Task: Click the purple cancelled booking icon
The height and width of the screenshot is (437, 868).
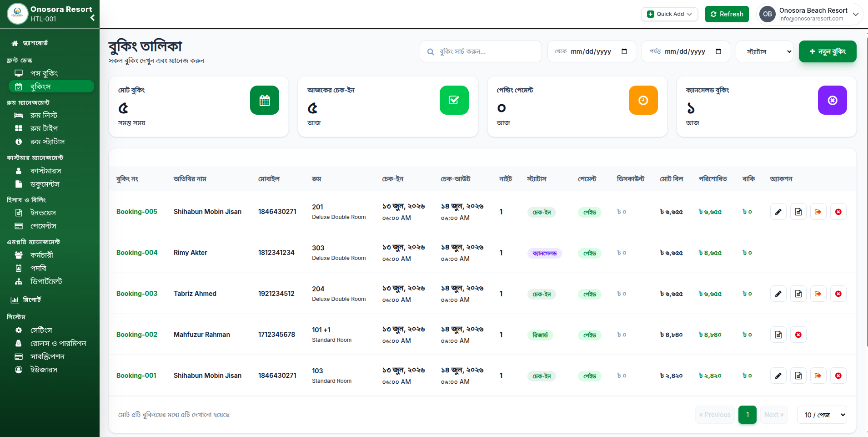Action: (x=833, y=100)
